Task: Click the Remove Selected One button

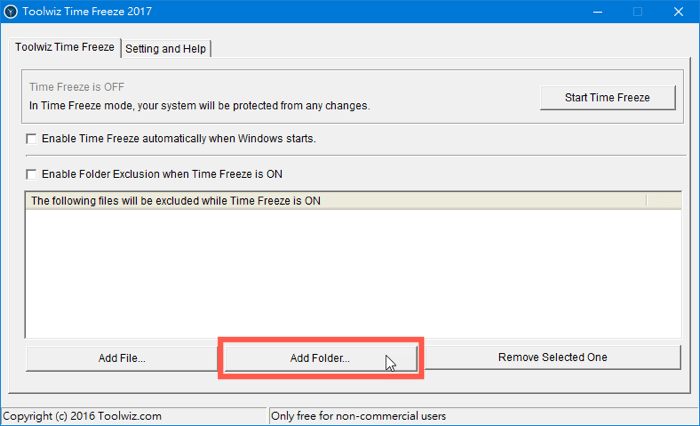Action: click(552, 358)
